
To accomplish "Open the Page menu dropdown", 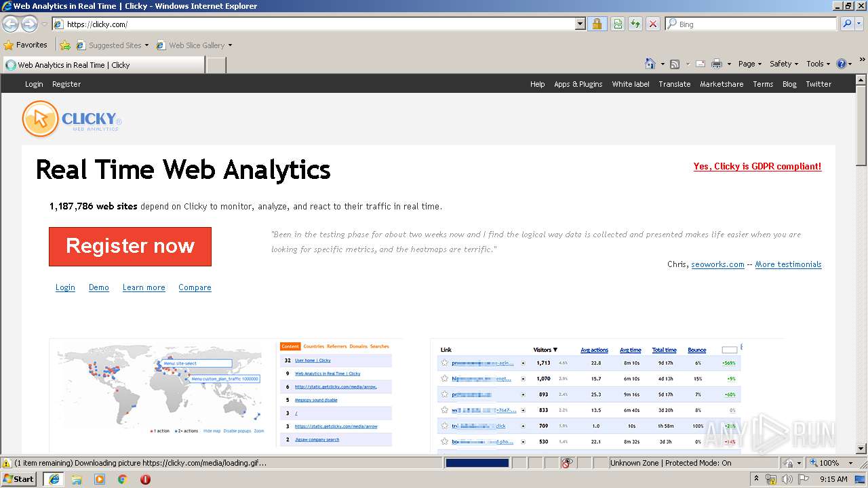I will [x=750, y=64].
